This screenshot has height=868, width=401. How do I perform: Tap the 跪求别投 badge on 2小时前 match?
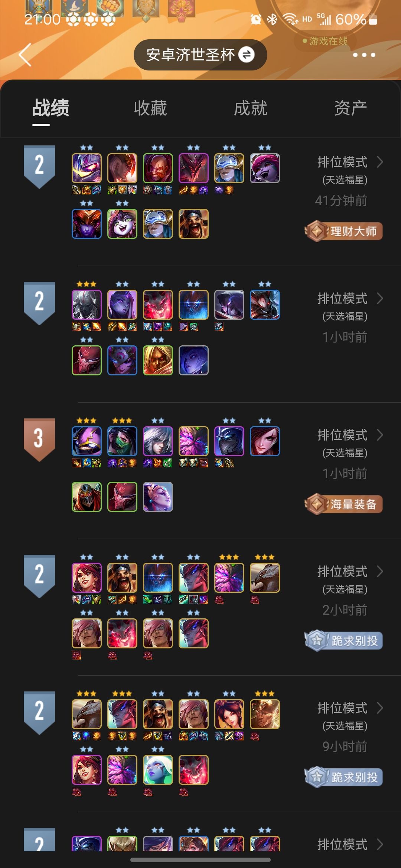[344, 641]
